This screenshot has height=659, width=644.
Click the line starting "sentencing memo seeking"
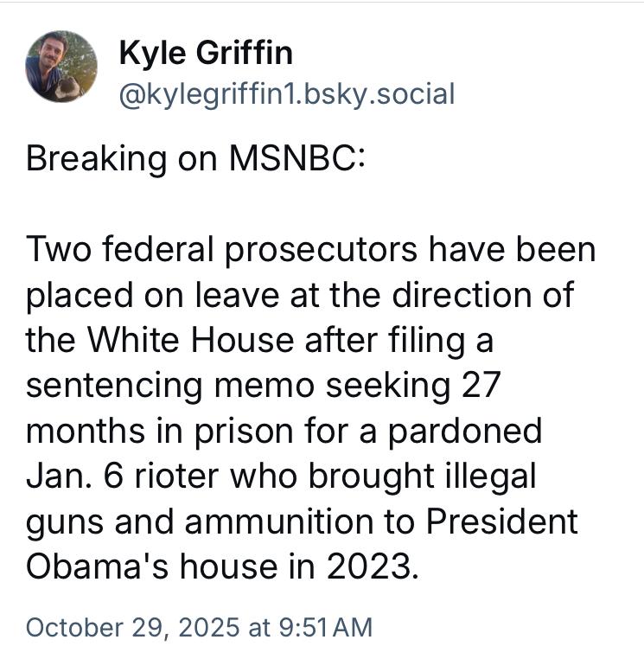click(x=263, y=385)
